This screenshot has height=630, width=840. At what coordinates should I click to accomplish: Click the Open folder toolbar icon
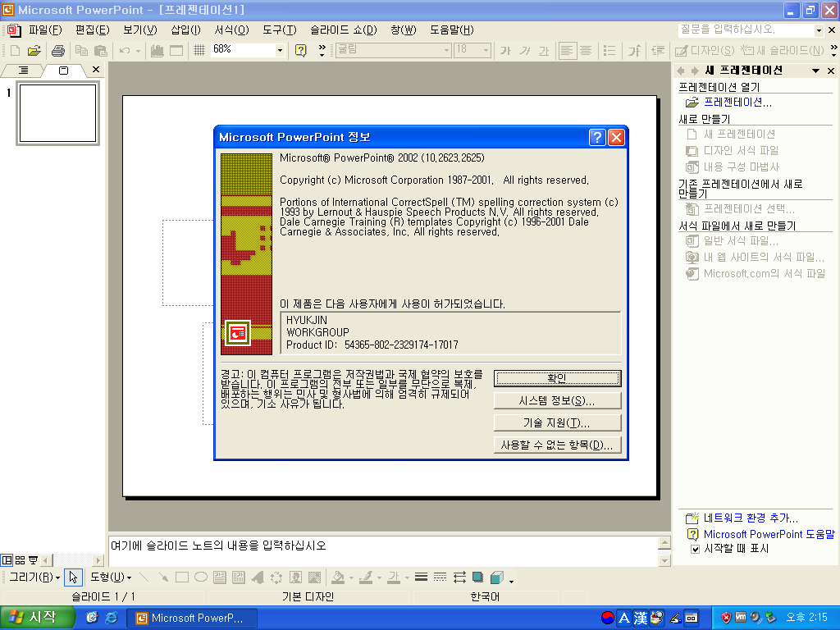tap(34, 50)
